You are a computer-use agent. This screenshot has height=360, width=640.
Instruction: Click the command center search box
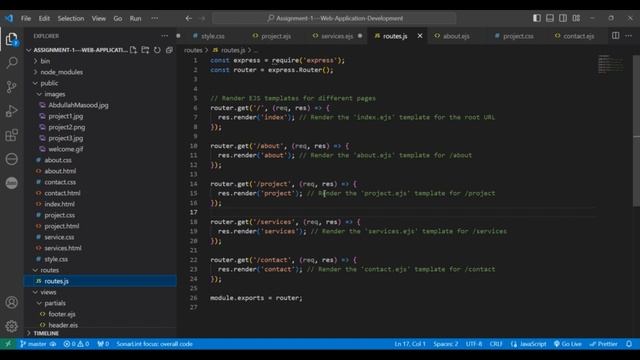coord(334,18)
